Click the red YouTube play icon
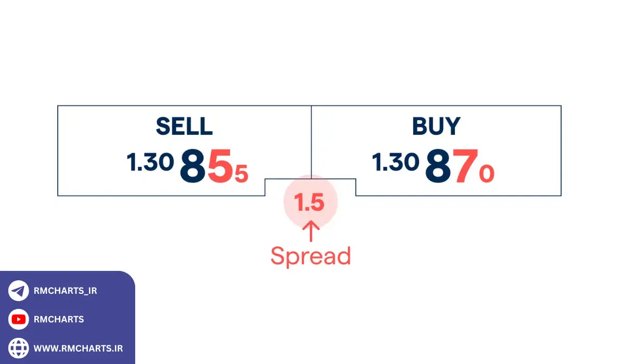The height and width of the screenshot is (364, 624). 19,319
